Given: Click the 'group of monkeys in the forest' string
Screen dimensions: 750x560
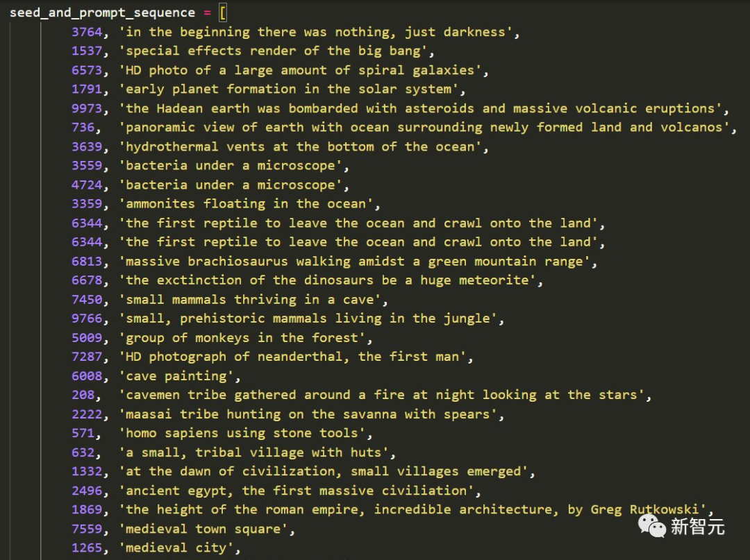Looking at the screenshot, I should coord(245,338).
